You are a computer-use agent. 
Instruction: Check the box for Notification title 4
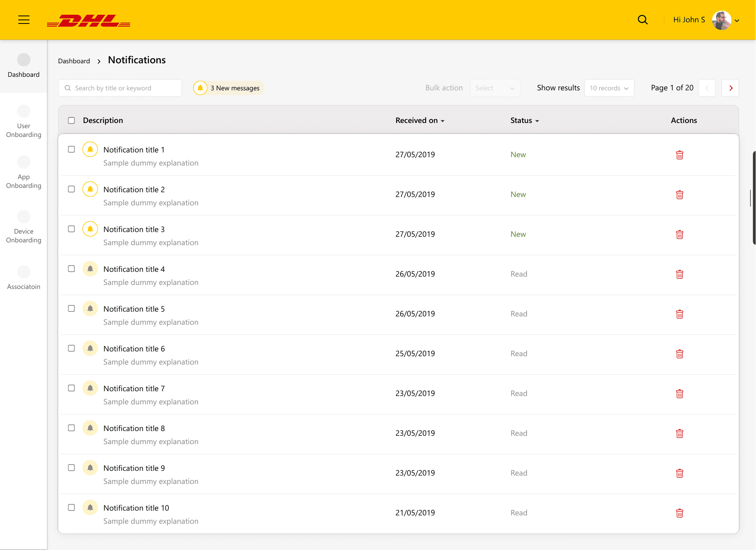[71, 269]
